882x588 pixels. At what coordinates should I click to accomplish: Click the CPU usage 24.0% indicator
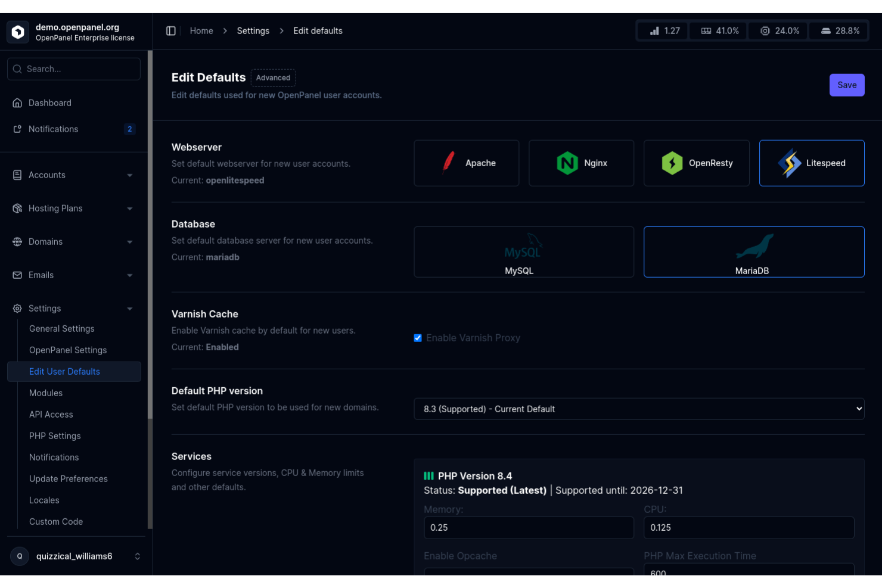[779, 31]
